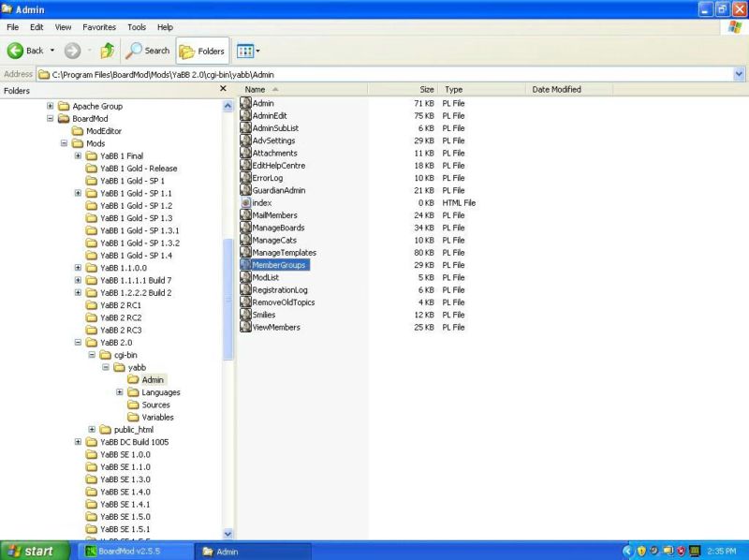
Task: Select the Attachments file icon
Action: pos(245,153)
